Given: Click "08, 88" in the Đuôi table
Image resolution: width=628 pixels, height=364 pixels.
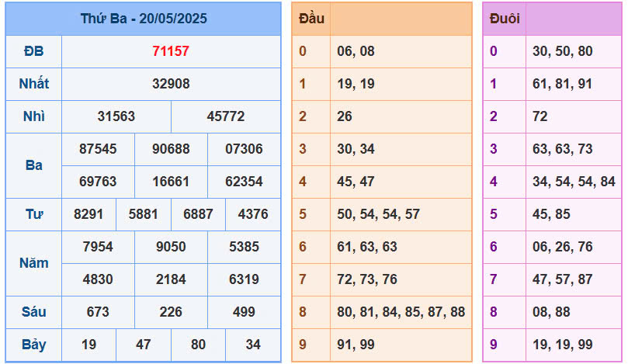Looking at the screenshot, I should [x=551, y=311].
